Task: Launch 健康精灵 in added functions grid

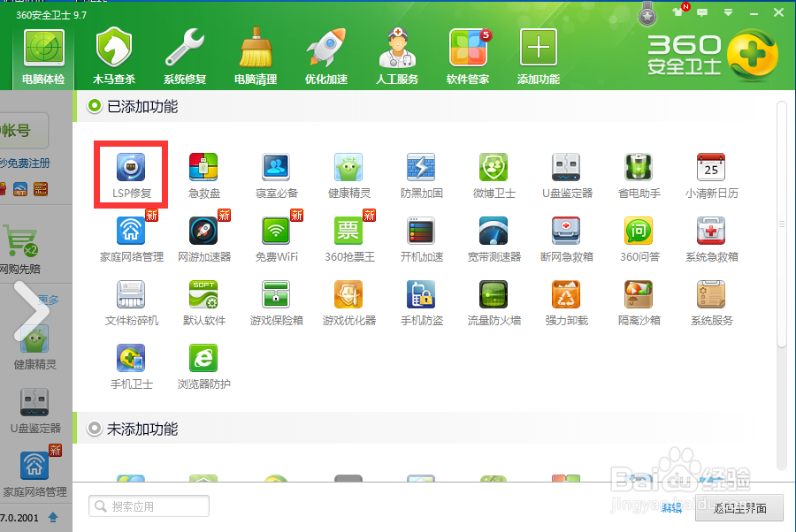Action: [348, 176]
